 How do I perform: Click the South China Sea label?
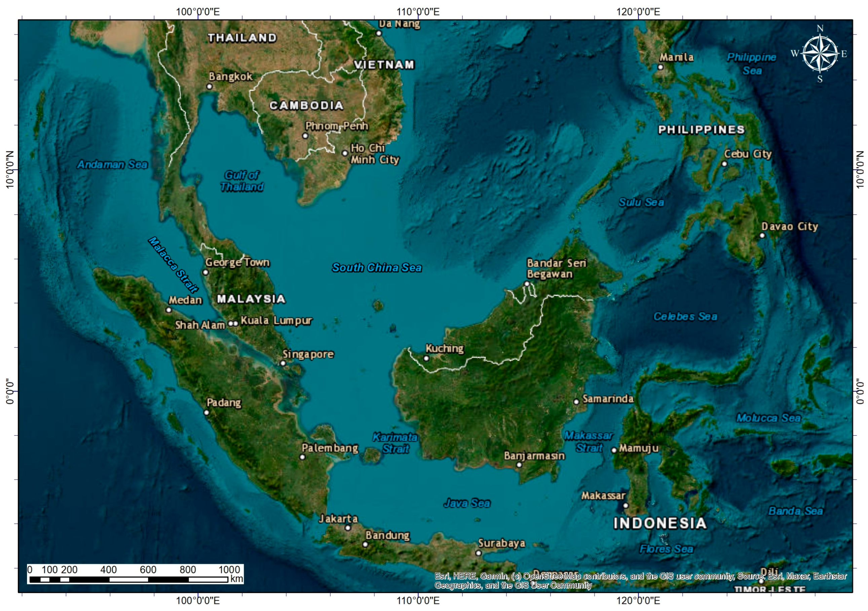[x=377, y=268]
